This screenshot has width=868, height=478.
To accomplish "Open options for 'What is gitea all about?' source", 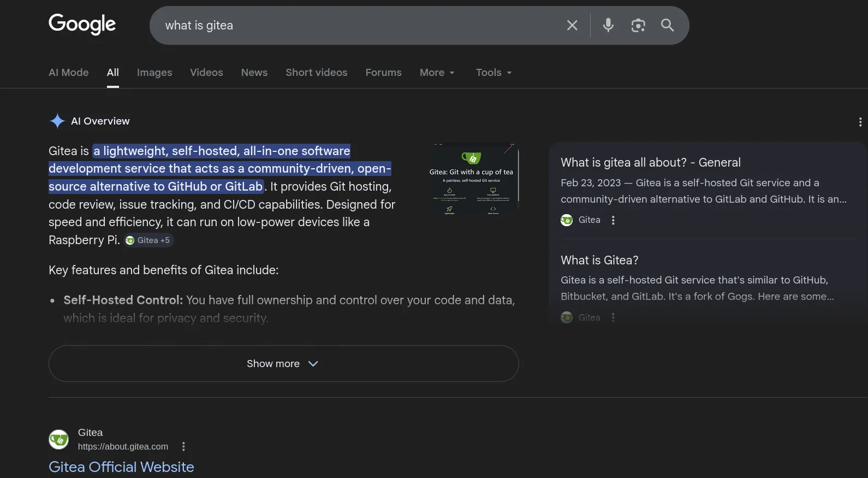I will (613, 220).
